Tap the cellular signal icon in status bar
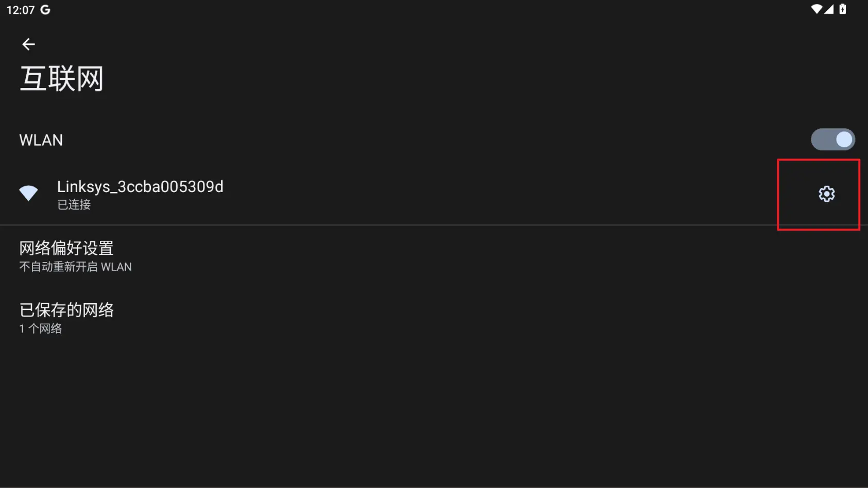 829,9
